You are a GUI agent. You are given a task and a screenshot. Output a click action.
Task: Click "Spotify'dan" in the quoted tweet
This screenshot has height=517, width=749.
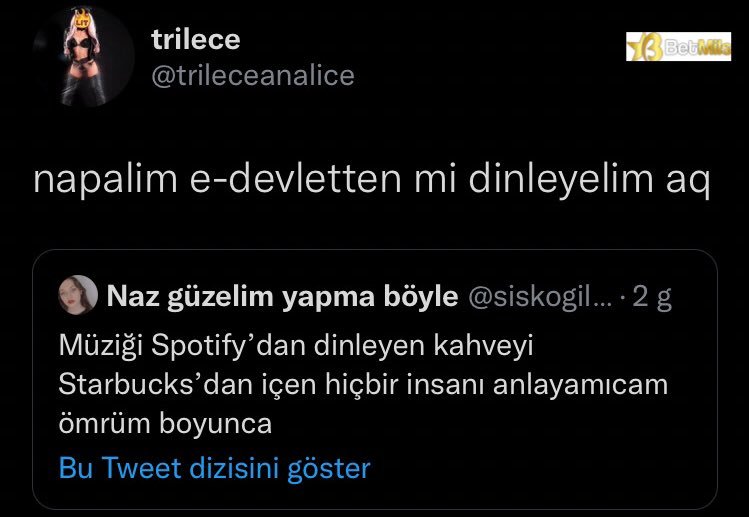tap(216, 344)
